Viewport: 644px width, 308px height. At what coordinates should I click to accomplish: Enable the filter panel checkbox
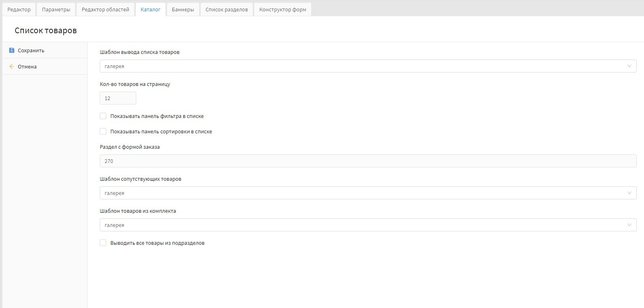coord(103,116)
